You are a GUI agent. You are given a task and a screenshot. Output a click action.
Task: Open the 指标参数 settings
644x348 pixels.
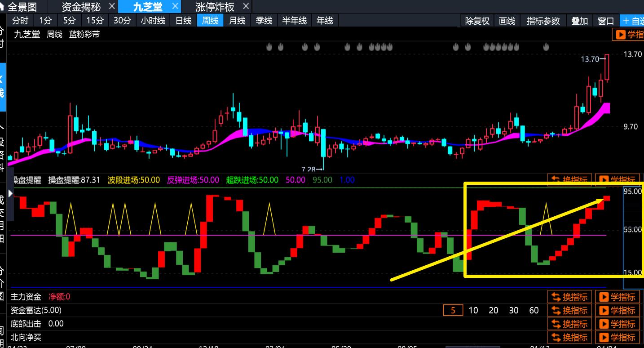click(543, 21)
